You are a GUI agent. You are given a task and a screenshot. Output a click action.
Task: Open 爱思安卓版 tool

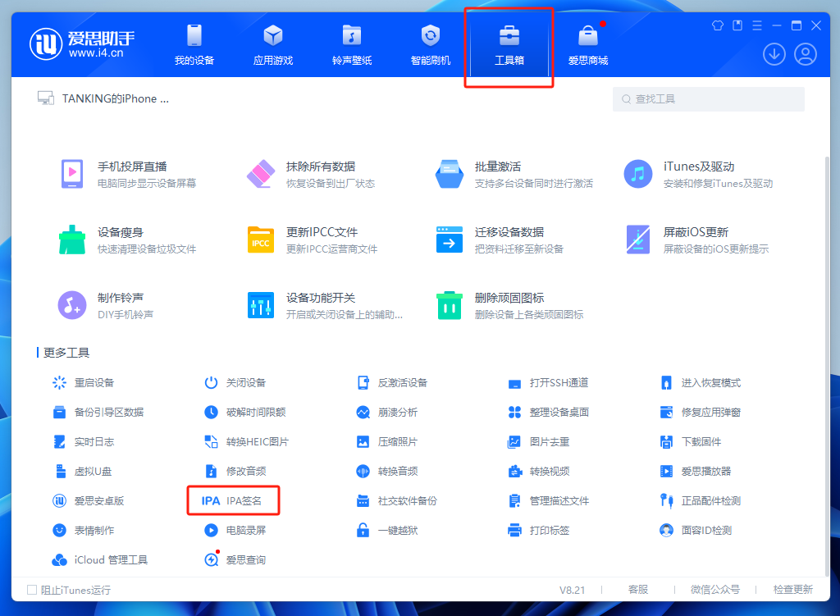[x=89, y=500]
